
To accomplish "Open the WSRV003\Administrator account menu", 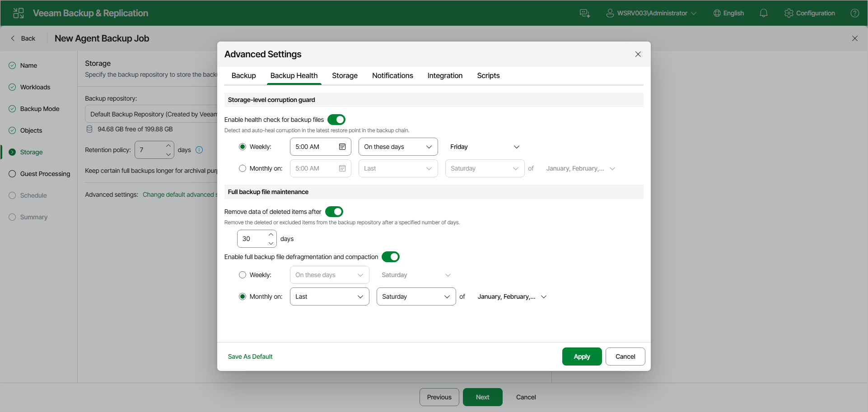I will [x=652, y=13].
